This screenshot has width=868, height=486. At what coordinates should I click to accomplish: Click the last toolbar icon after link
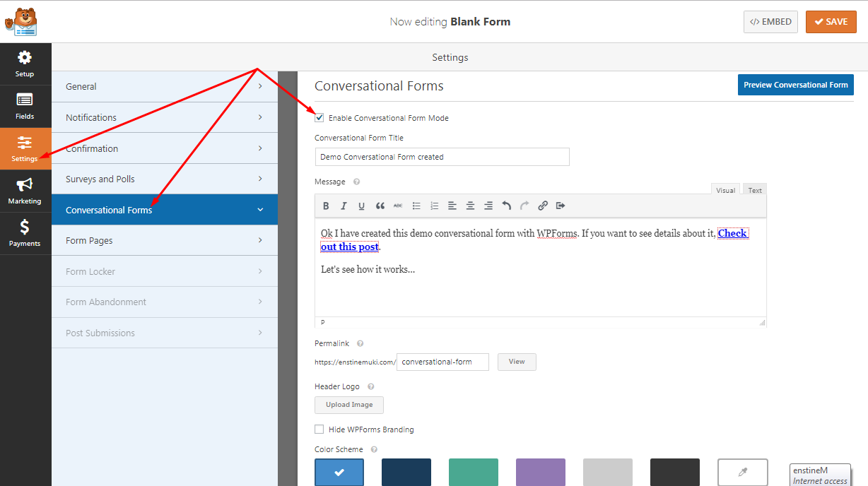click(561, 206)
